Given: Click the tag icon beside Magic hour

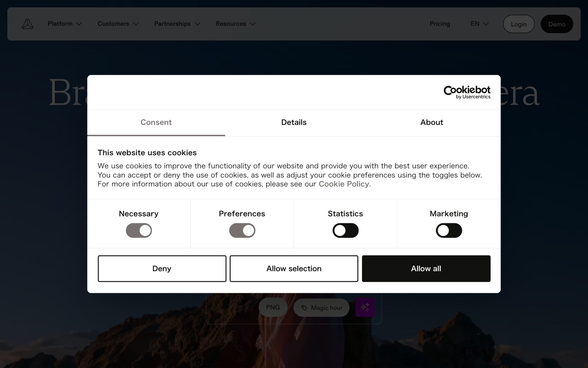Looking at the screenshot, I should coord(304,308).
